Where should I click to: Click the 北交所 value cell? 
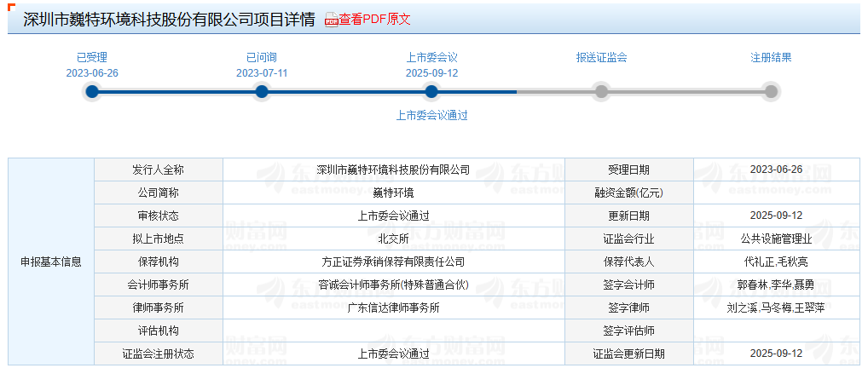(x=394, y=239)
